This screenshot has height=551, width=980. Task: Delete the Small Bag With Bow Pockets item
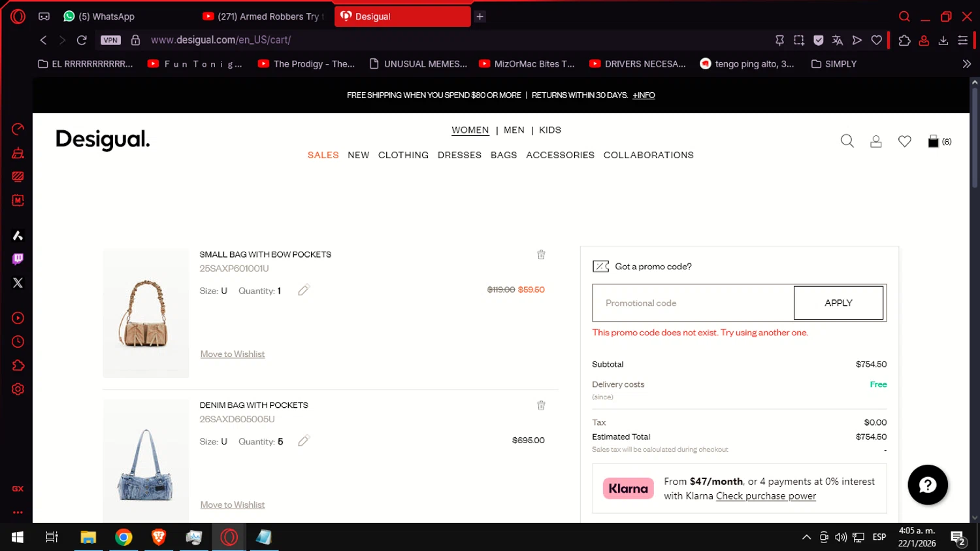pos(541,255)
